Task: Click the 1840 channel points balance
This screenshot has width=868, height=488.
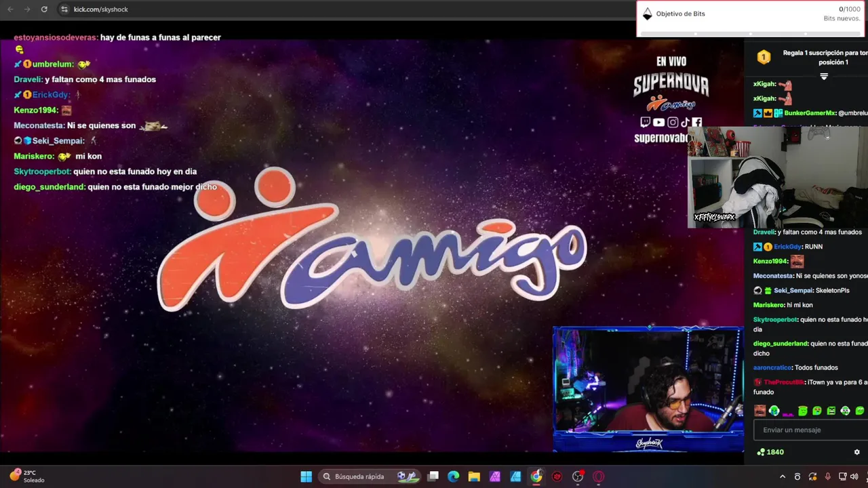Action: click(770, 452)
